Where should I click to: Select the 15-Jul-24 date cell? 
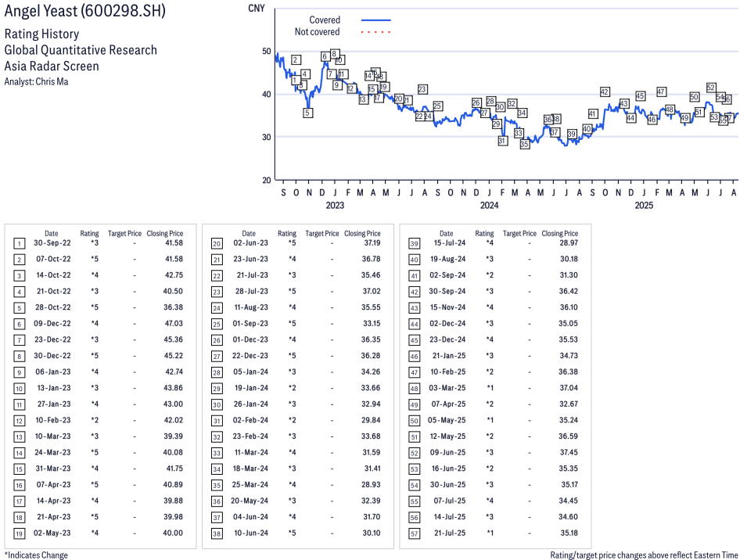[x=450, y=243]
